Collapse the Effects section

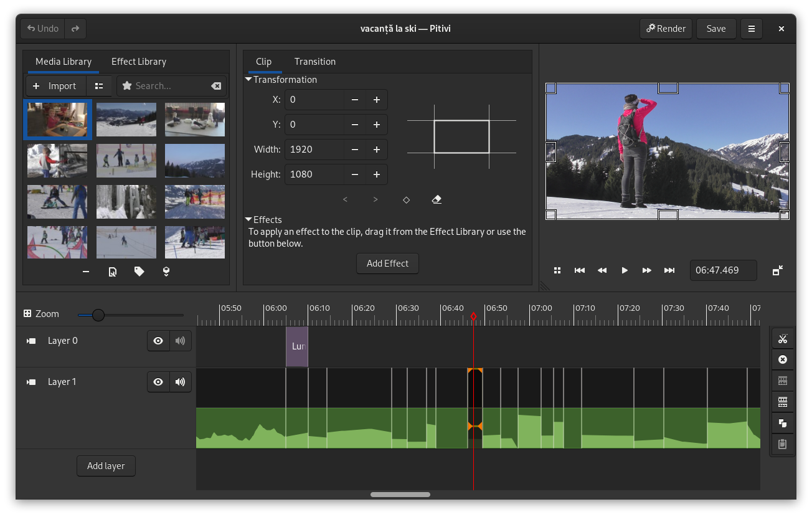click(x=250, y=219)
